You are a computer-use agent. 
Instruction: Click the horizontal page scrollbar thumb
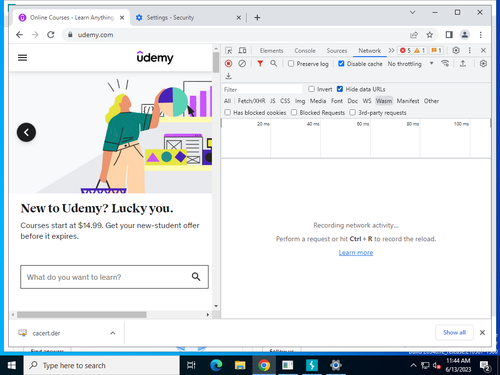tap(82, 314)
